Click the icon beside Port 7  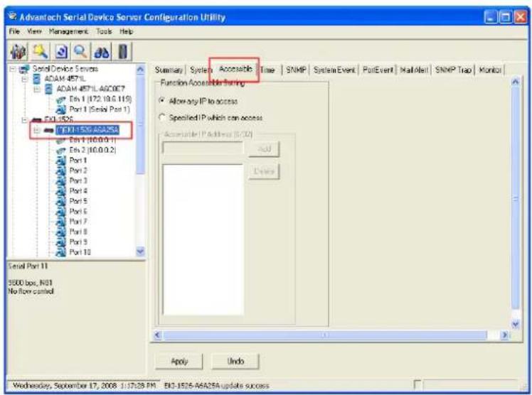(x=60, y=222)
